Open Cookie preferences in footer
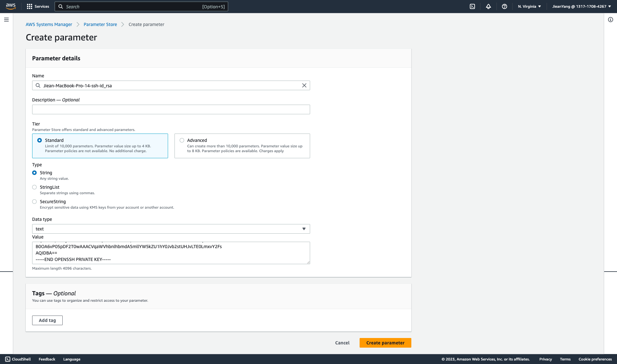617x364 pixels. (x=595, y=359)
